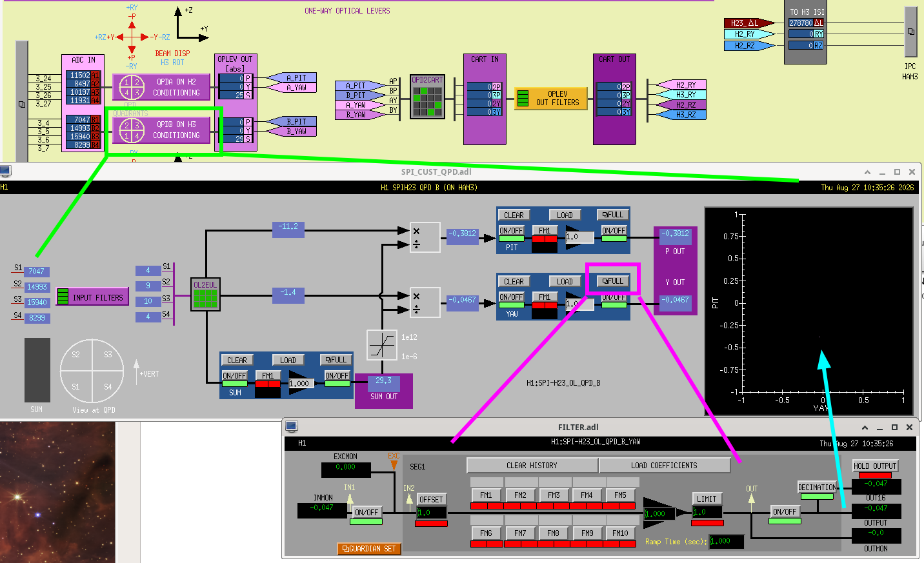Enable filter module FM4
Screen dimensions: 924x563
click(x=587, y=495)
